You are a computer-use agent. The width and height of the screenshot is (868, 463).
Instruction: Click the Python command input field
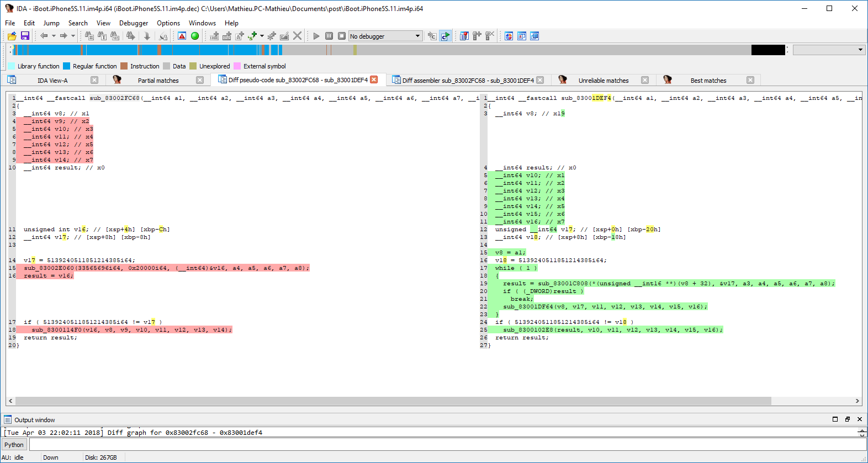[x=442, y=445]
